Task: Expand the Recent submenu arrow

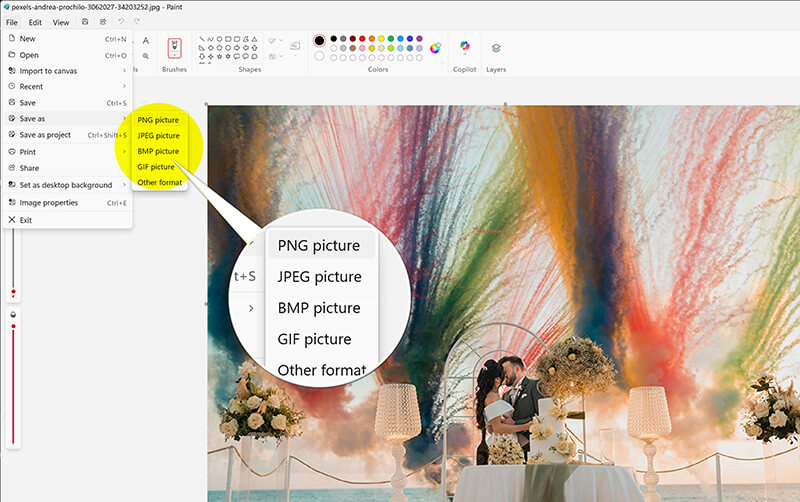Action: click(124, 86)
